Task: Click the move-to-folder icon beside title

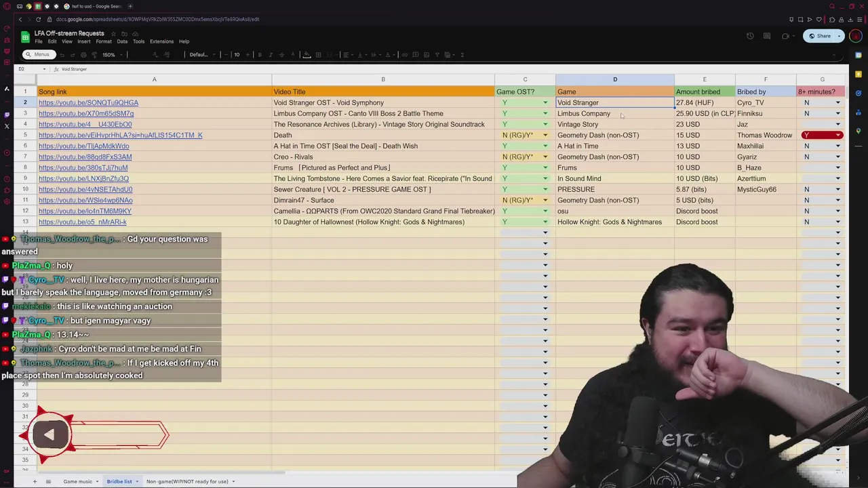Action: 124,34
